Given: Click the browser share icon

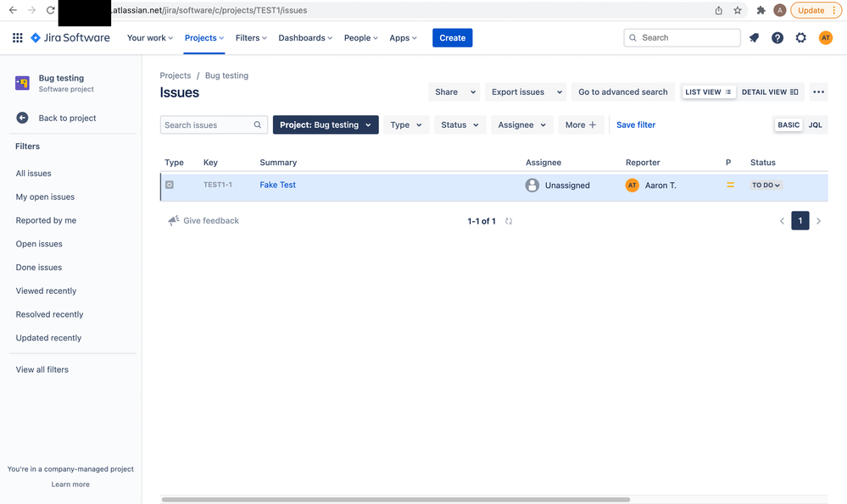Looking at the screenshot, I should (718, 10).
